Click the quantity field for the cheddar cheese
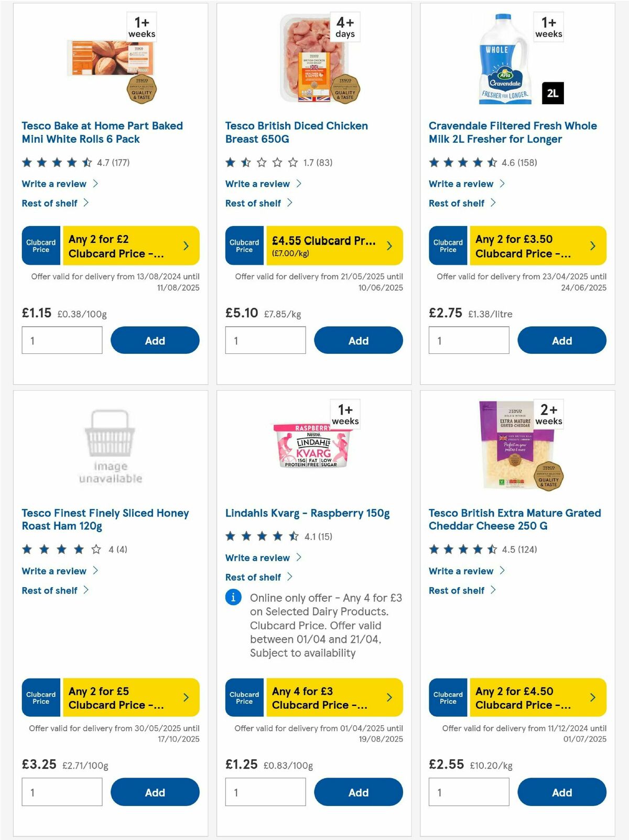The image size is (629, 840). 468,792
